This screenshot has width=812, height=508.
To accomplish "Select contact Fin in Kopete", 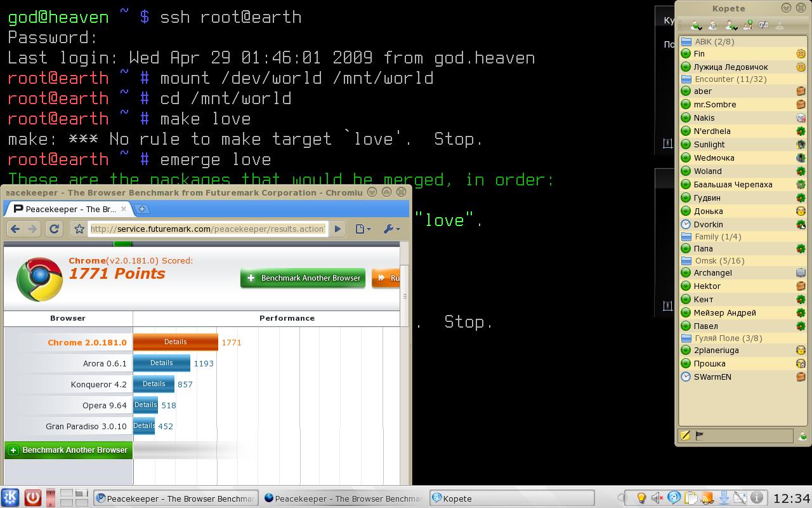I will pyautogui.click(x=743, y=54).
